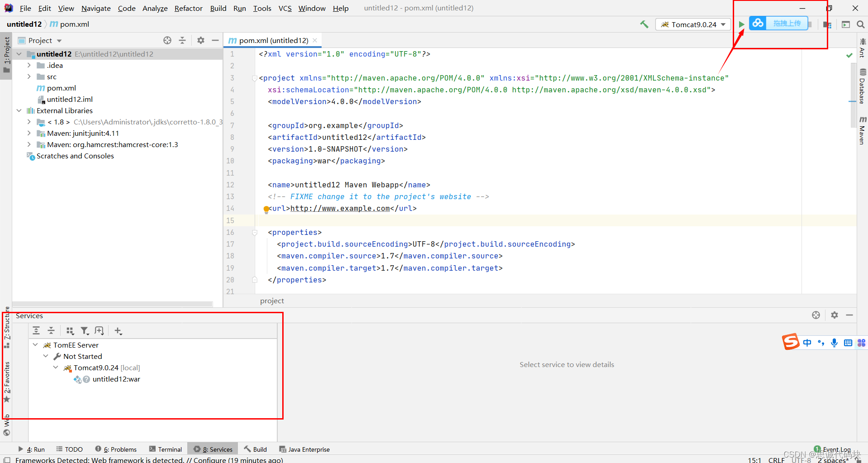Expand Maven hamcrest-core:1.3 library node
The image size is (868, 463).
point(29,144)
